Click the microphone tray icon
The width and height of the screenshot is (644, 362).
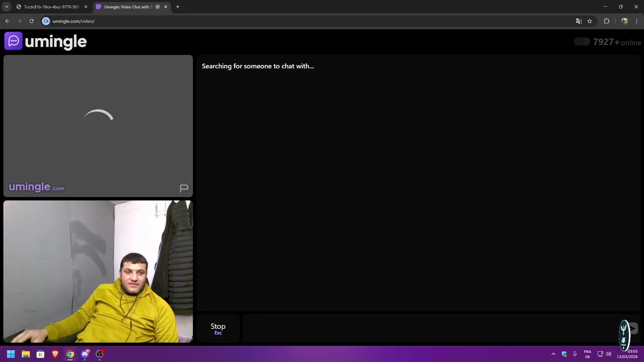point(575,354)
